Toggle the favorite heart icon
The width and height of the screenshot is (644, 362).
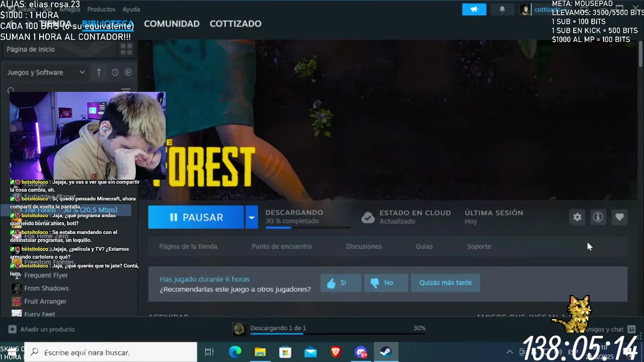coord(619,217)
